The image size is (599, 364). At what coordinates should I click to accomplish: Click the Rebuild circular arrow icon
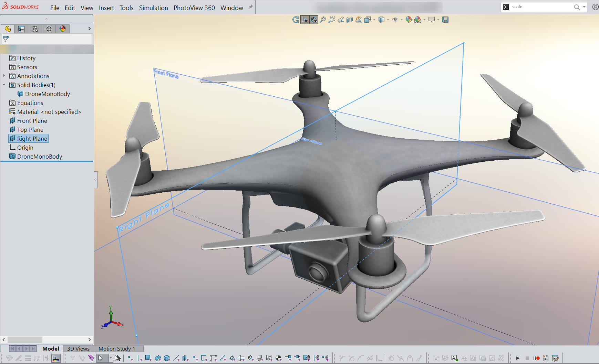coord(296,20)
